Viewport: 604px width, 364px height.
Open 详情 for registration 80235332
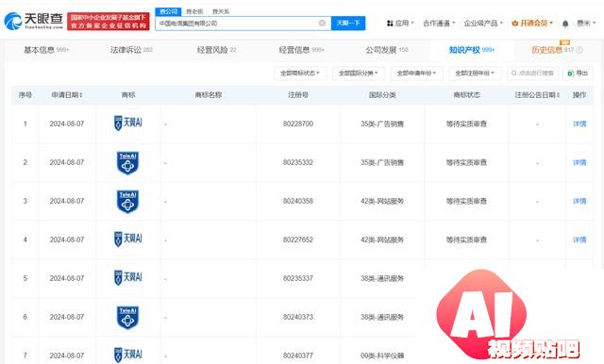click(579, 162)
